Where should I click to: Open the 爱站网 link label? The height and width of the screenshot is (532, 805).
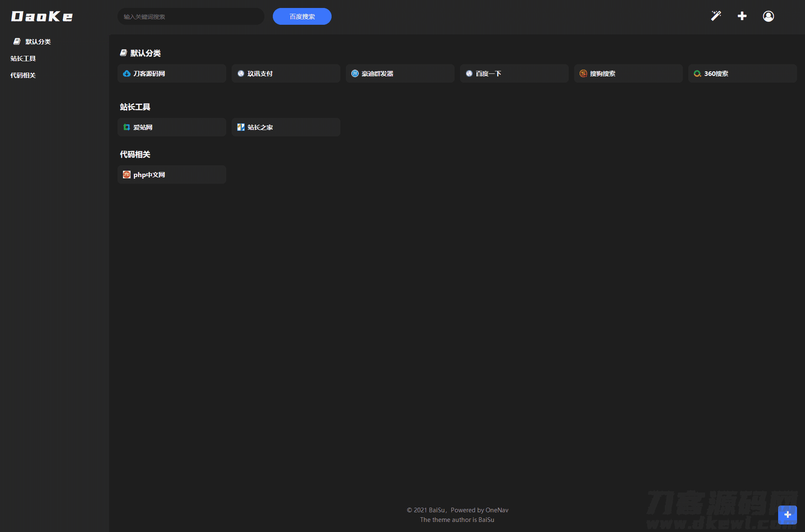(x=143, y=127)
